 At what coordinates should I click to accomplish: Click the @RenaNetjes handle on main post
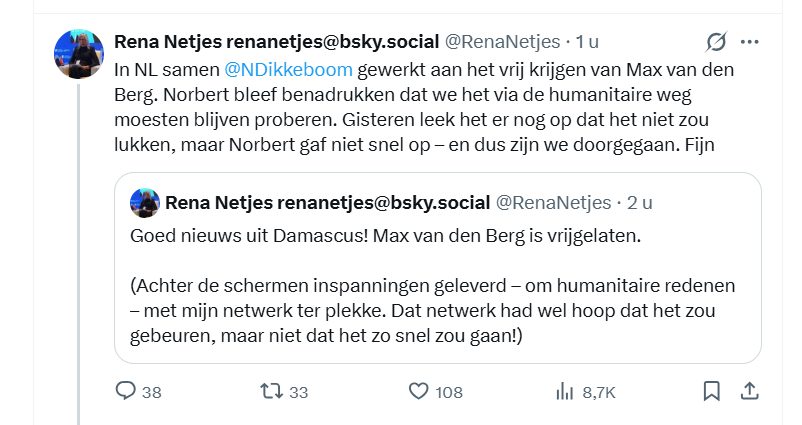[x=503, y=41]
